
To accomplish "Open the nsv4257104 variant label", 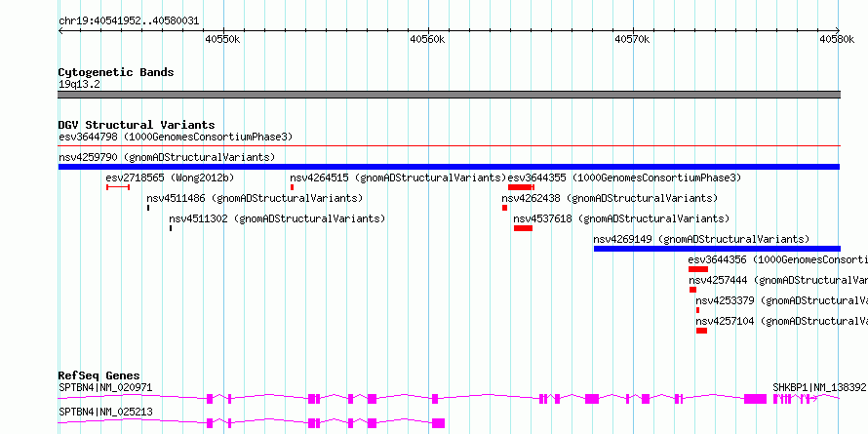I will coord(781,321).
